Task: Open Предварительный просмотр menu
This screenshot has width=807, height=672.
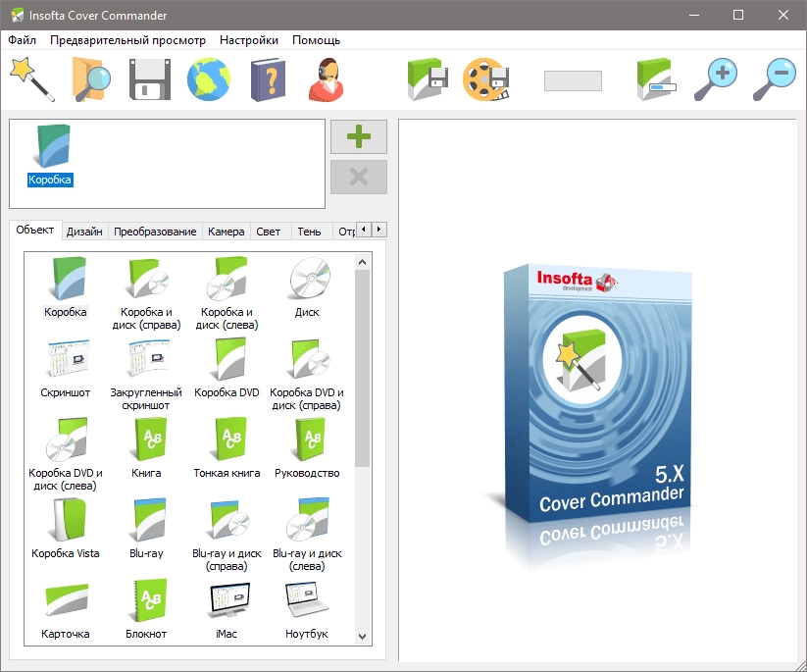Action: 127,40
